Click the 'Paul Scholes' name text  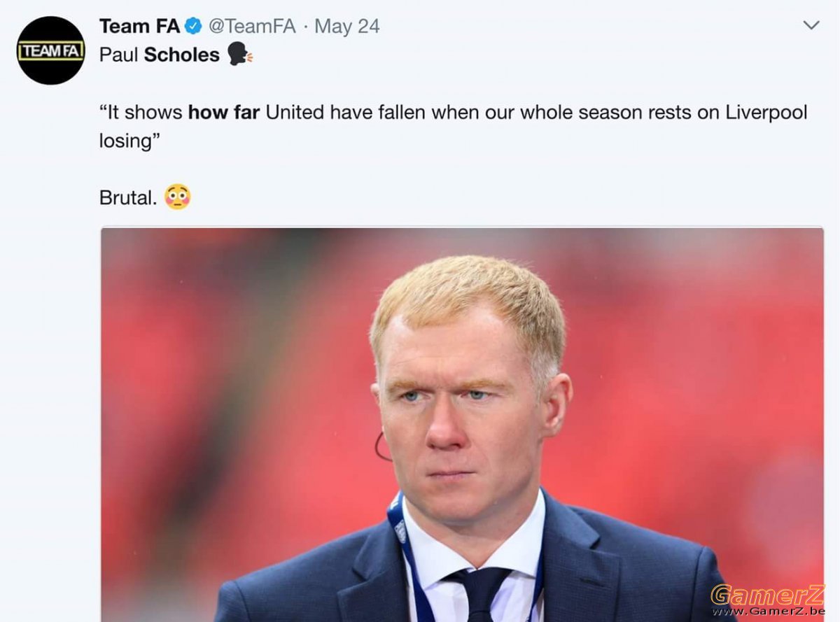[160, 54]
